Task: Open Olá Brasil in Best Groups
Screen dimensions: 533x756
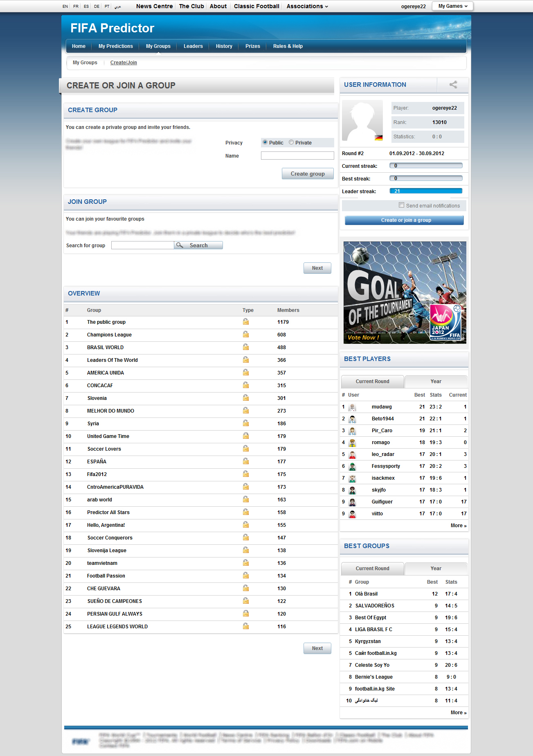Action: [366, 594]
